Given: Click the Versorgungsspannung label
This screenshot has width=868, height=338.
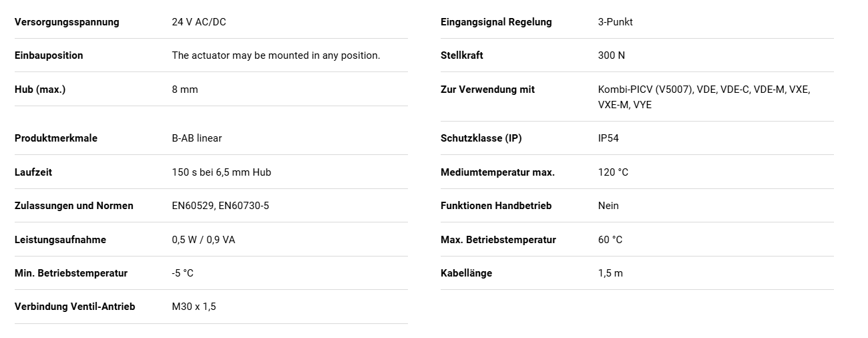Looking at the screenshot, I should pos(67,22).
